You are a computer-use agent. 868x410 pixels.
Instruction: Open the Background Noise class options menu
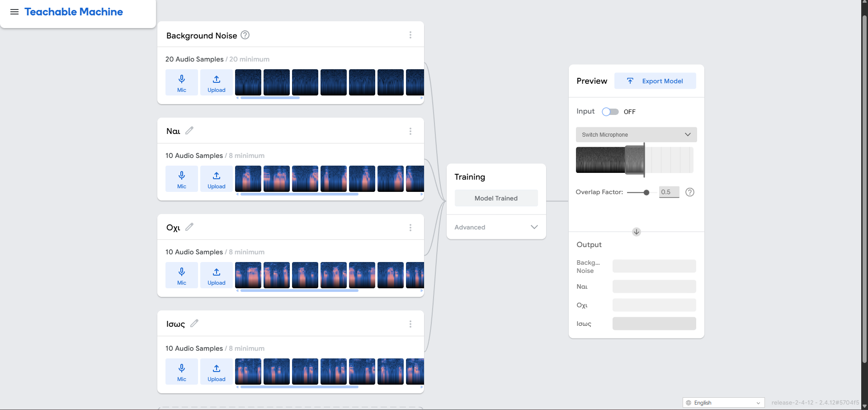pyautogui.click(x=410, y=35)
